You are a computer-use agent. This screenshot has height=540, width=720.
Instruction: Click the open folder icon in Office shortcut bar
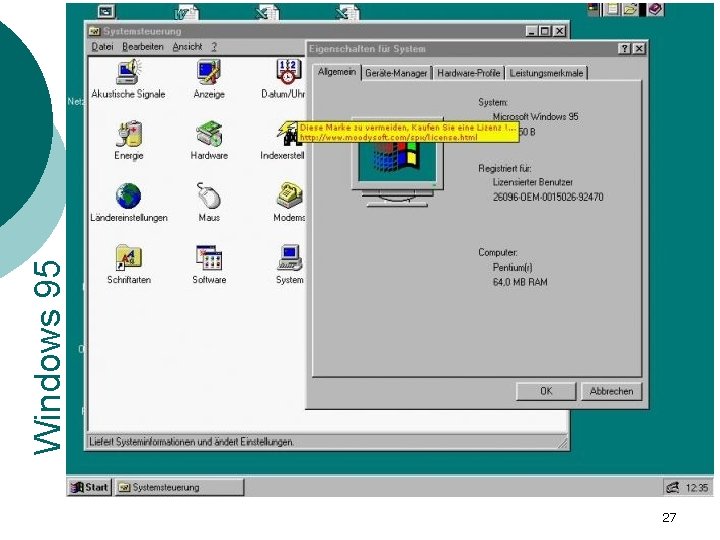tap(631, 9)
